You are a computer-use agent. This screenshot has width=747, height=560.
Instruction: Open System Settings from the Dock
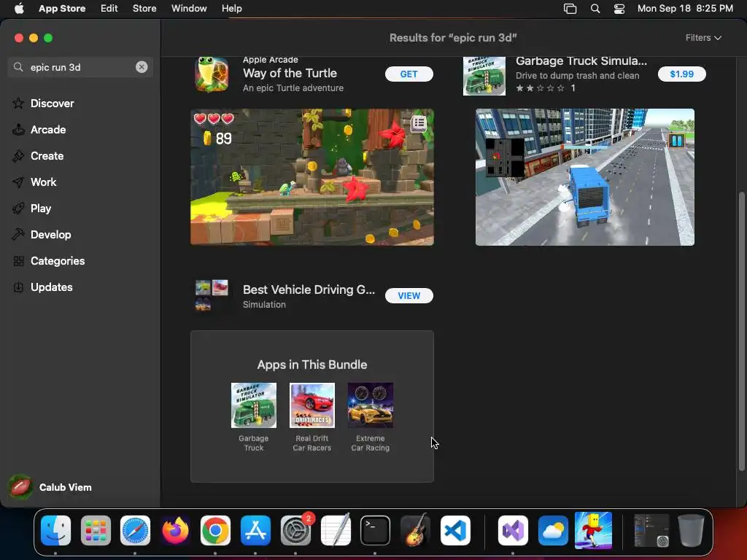[295, 530]
